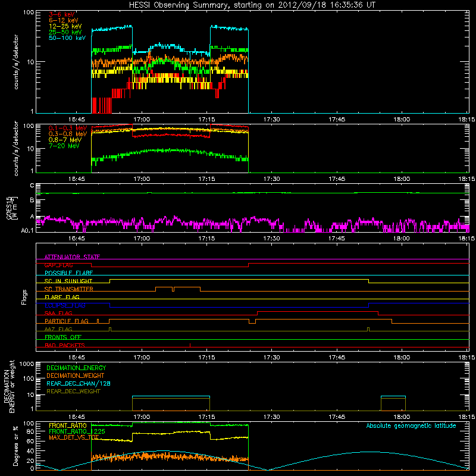Click the DECIMATION_WEIGHT legend entry
This screenshot has width=476, height=476.
pos(76,375)
